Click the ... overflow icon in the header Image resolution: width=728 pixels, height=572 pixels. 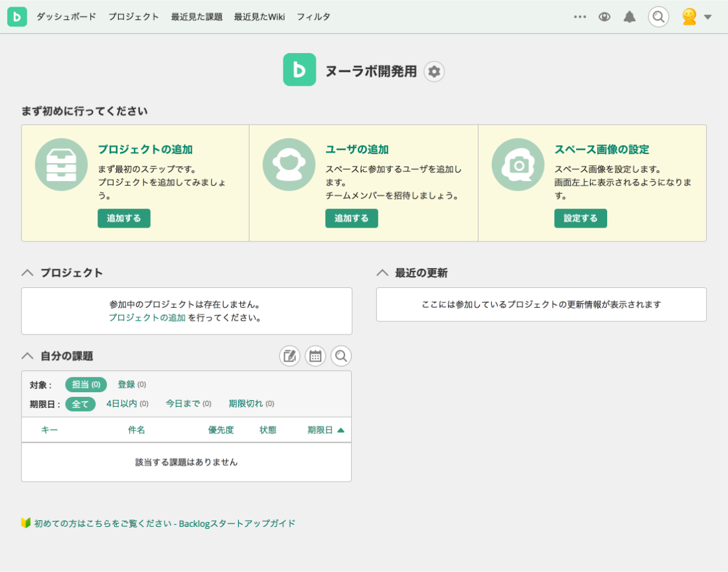click(x=579, y=17)
